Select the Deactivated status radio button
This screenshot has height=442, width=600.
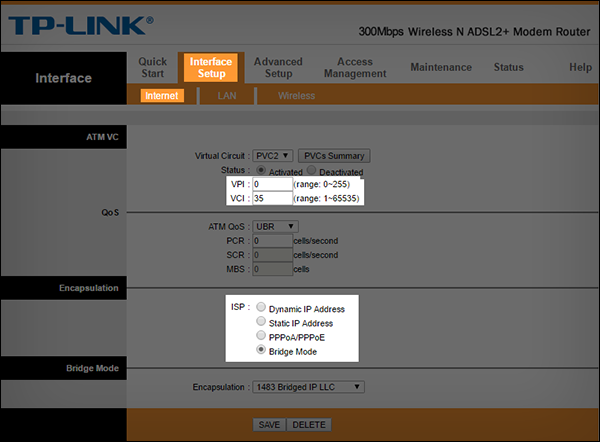coord(311,170)
